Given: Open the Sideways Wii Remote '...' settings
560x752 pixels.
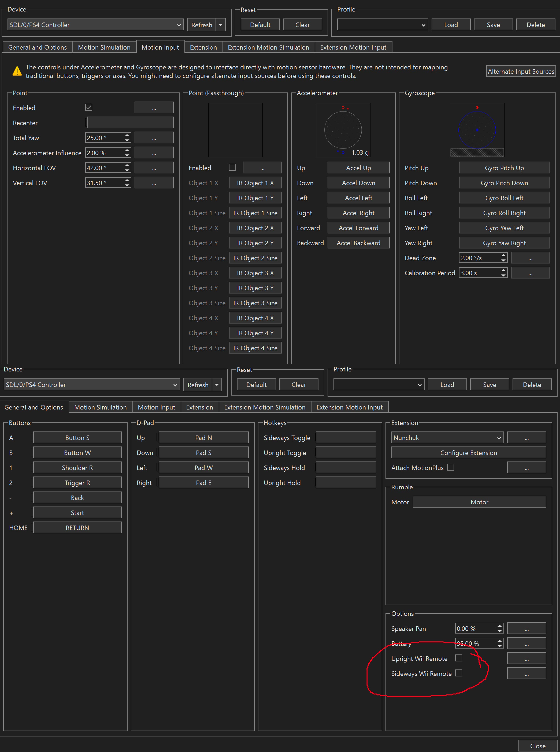Looking at the screenshot, I should [526, 674].
